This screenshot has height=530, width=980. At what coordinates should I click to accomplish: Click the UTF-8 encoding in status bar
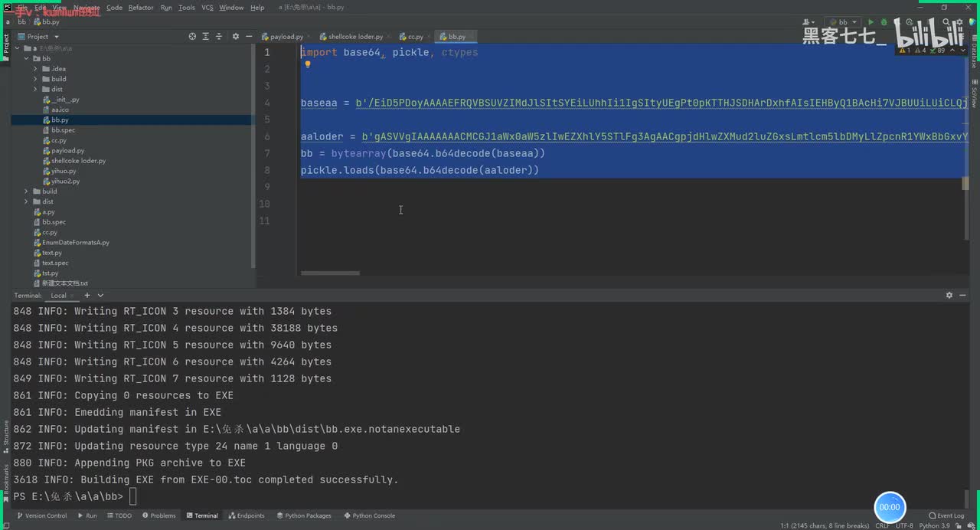[904, 525]
